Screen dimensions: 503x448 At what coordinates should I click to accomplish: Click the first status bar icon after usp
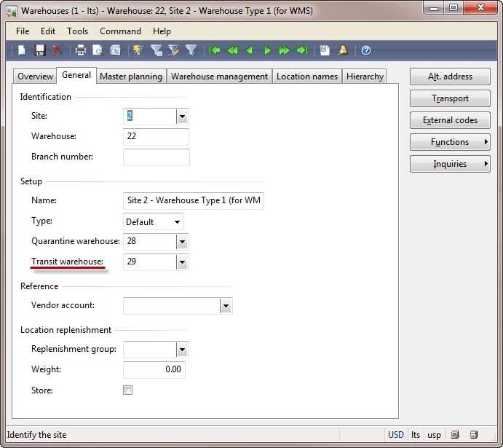pyautogui.click(x=455, y=434)
